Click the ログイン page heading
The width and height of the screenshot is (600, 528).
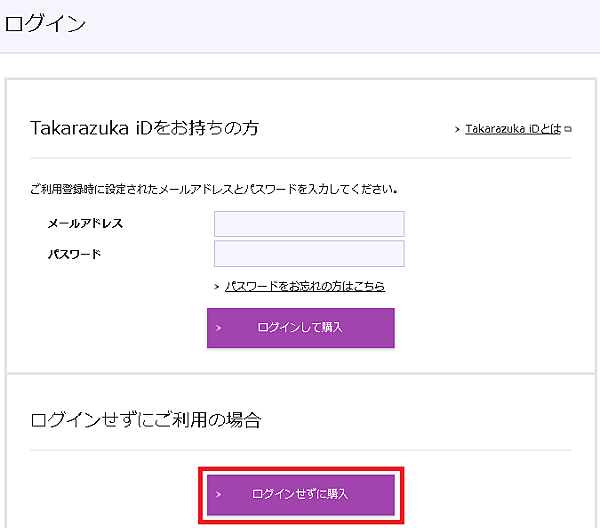click(x=45, y=23)
